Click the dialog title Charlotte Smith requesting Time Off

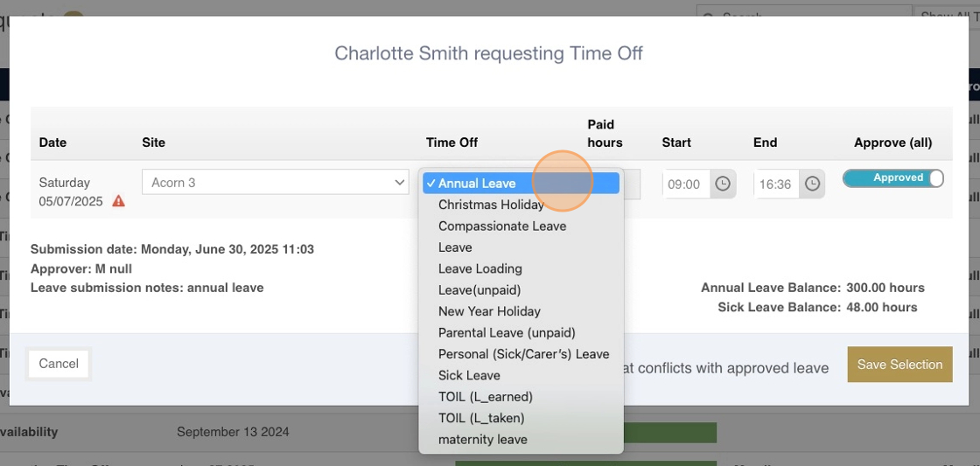(489, 53)
